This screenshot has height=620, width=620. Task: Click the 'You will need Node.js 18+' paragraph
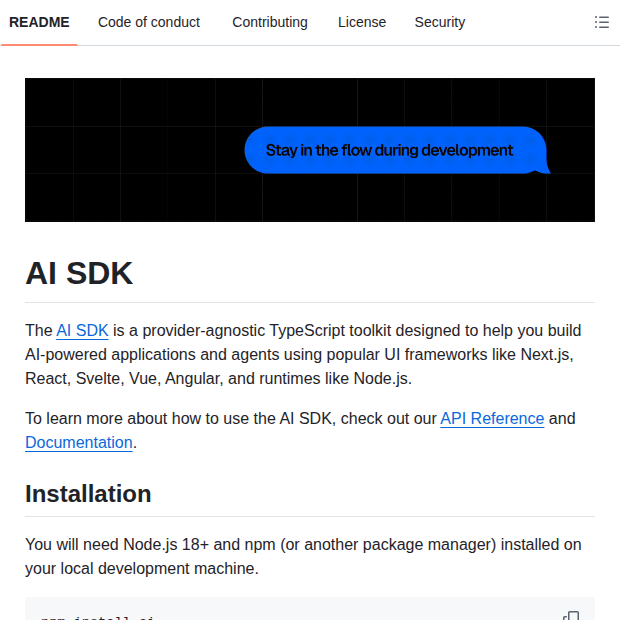click(x=303, y=556)
